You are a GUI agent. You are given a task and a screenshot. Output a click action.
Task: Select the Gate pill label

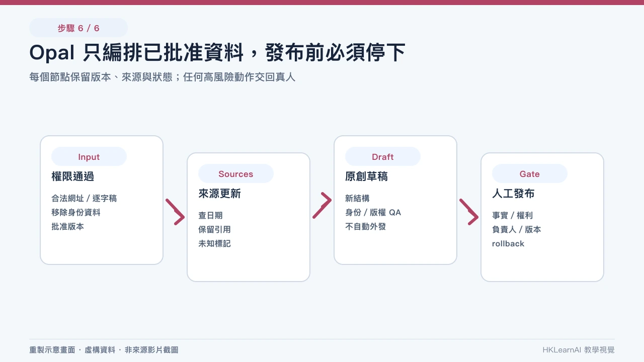[530, 174]
